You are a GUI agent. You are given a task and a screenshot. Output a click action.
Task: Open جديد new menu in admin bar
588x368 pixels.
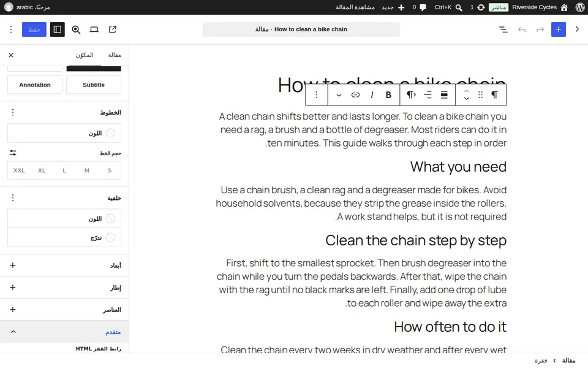coord(393,7)
